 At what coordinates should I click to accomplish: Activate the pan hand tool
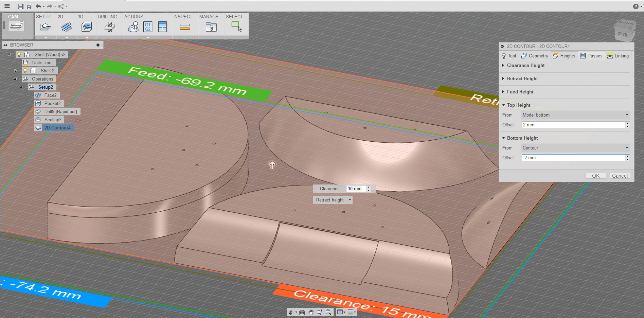pos(311,312)
